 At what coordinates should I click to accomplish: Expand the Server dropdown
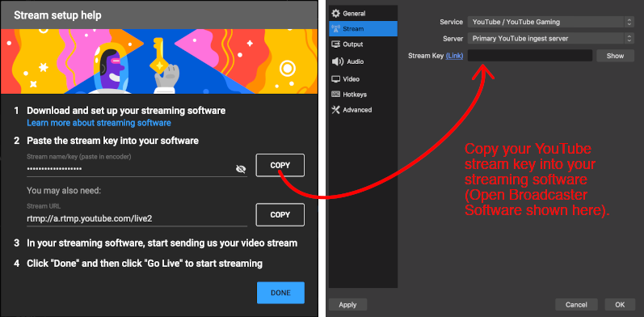pos(551,39)
